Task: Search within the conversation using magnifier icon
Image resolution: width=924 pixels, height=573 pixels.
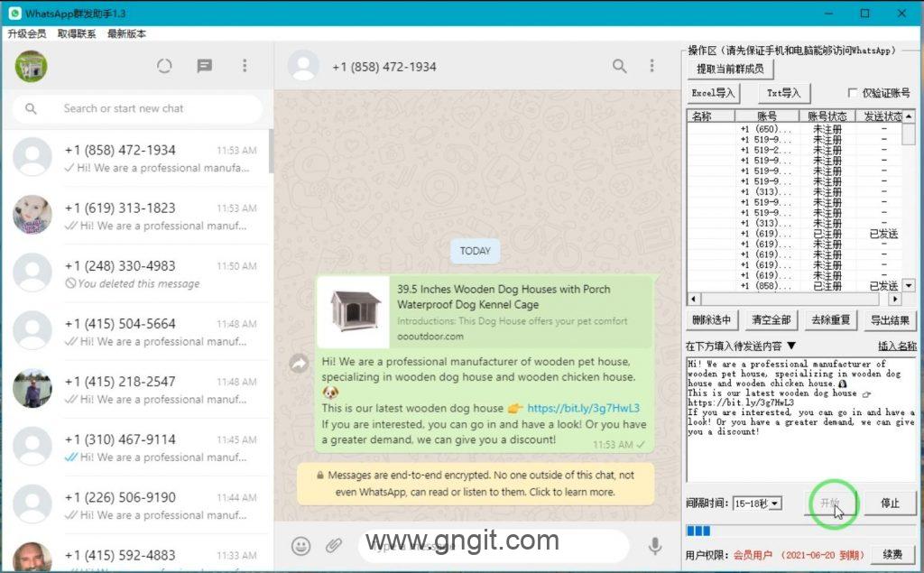Action: click(x=619, y=66)
